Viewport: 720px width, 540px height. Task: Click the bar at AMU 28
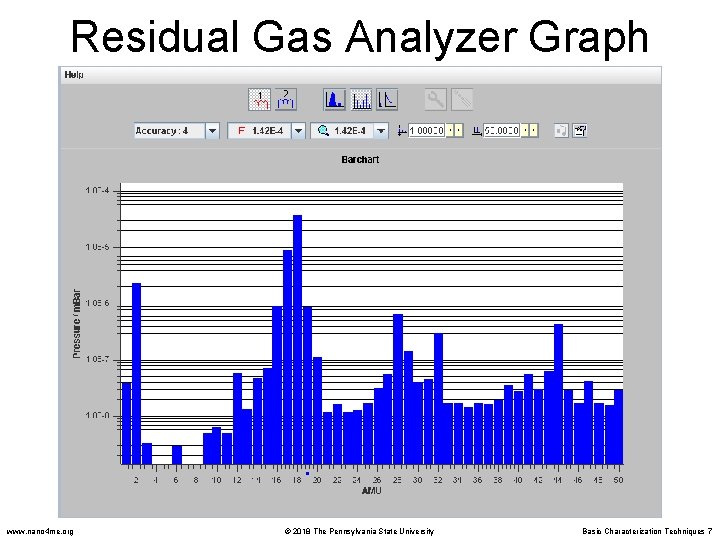pyautogui.click(x=398, y=389)
